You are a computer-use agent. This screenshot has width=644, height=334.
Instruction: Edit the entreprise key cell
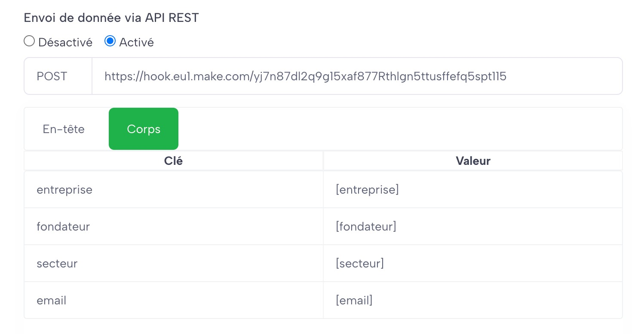[x=173, y=190]
